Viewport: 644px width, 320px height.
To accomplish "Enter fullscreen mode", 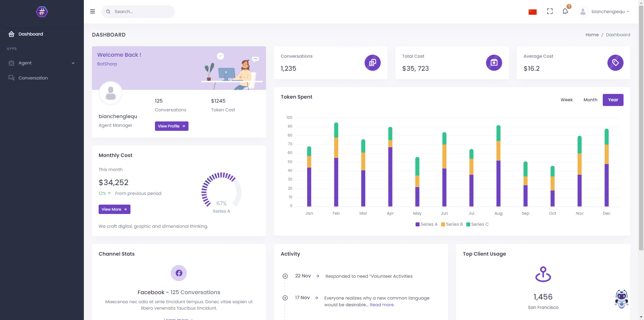I will (x=550, y=11).
